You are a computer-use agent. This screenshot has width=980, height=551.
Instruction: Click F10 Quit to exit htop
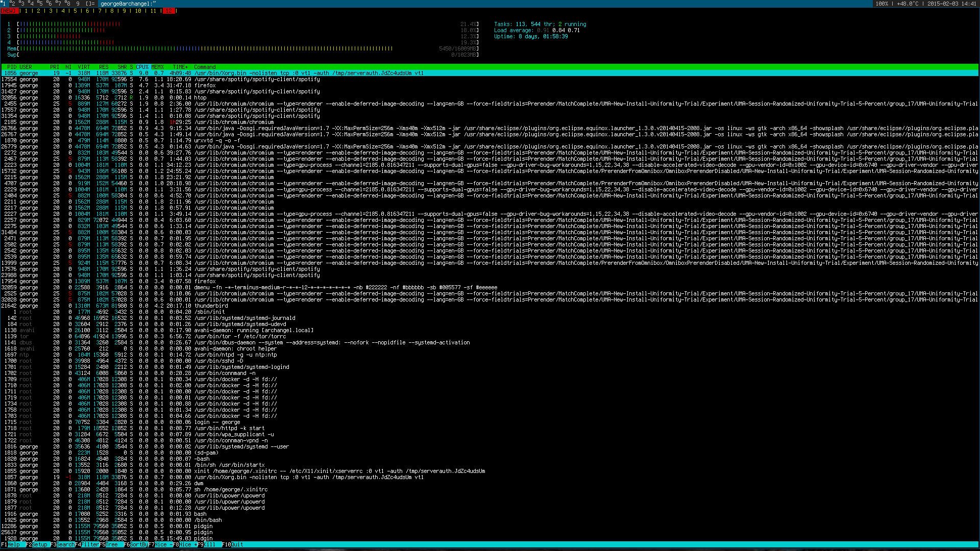(233, 544)
